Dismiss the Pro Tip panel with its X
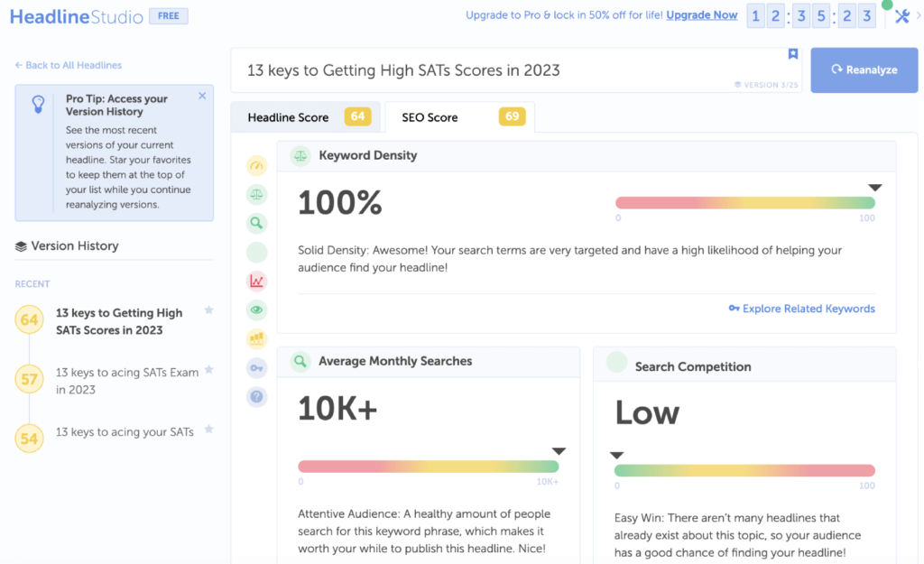Image resolution: width=924 pixels, height=564 pixels. (202, 95)
